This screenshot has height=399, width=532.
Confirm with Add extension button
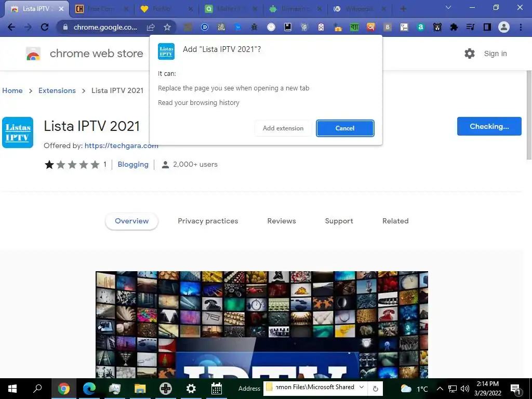283,128
